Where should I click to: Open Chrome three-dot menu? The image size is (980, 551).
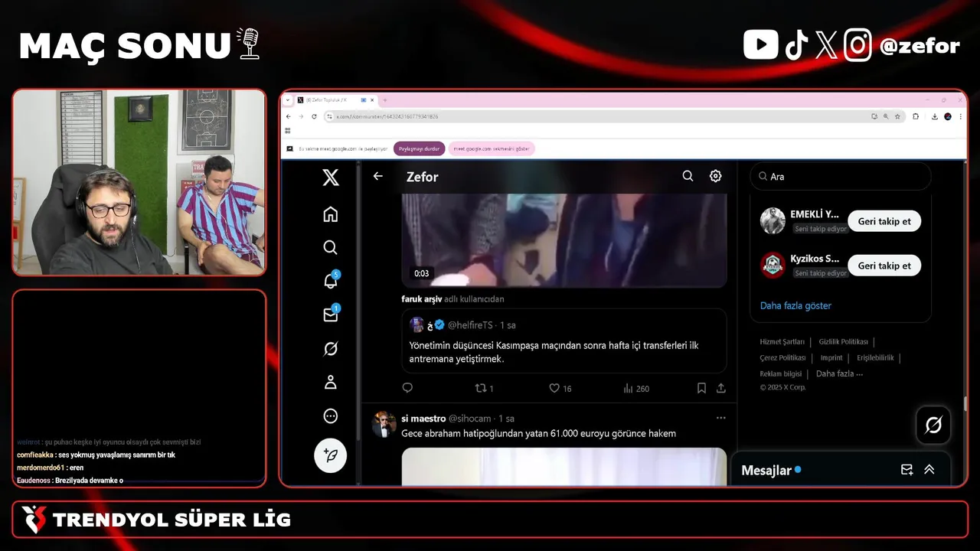coord(960,116)
